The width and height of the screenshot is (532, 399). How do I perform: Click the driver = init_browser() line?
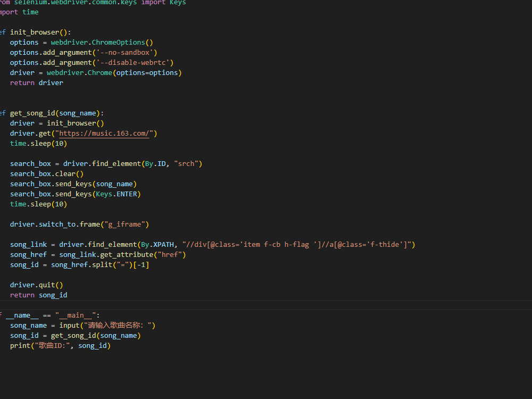[57, 123]
